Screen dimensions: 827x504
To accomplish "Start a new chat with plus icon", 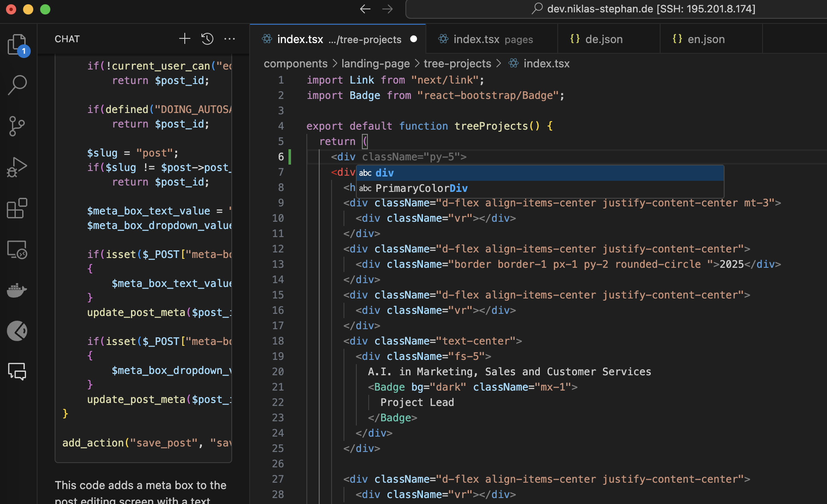I will coord(184,39).
